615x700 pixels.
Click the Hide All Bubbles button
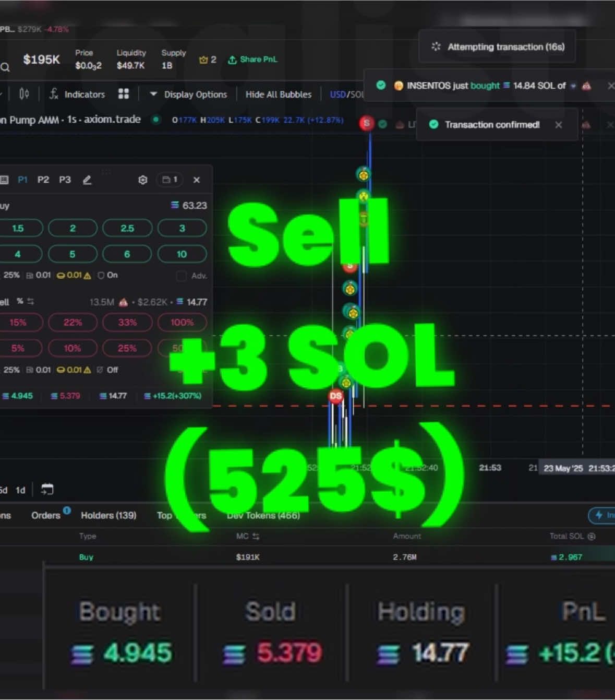278,94
